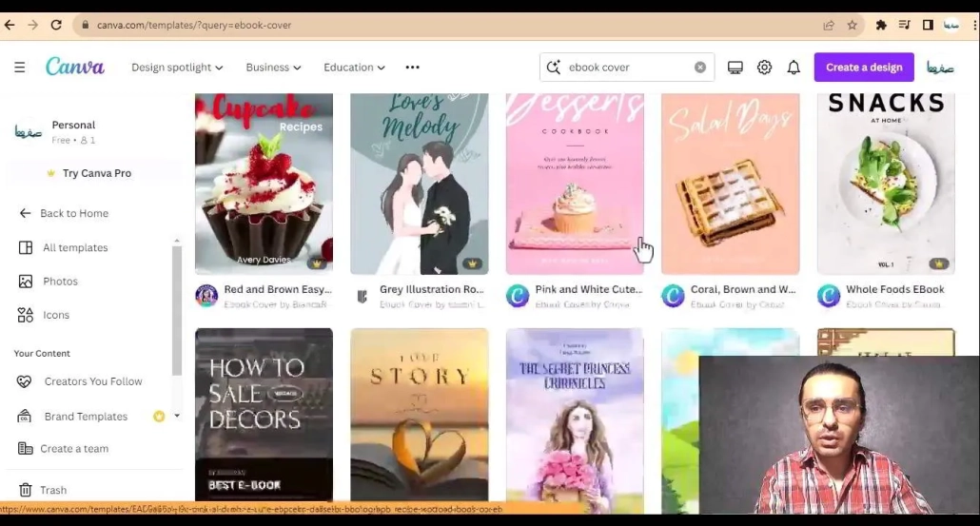980x526 pixels.
Task: Open All templates in sidebar
Action: click(x=64, y=247)
